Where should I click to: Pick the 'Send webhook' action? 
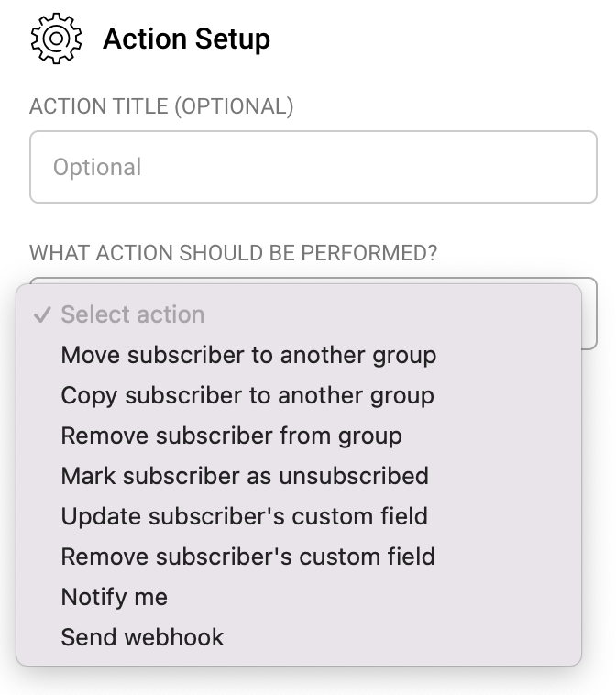tap(142, 637)
